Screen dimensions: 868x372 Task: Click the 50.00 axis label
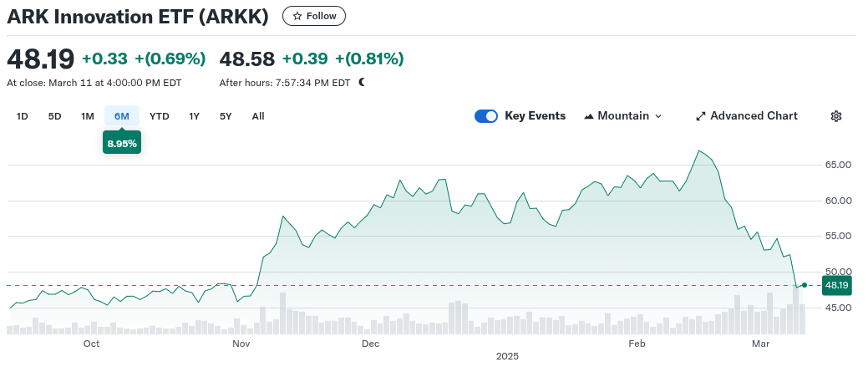coord(838,271)
